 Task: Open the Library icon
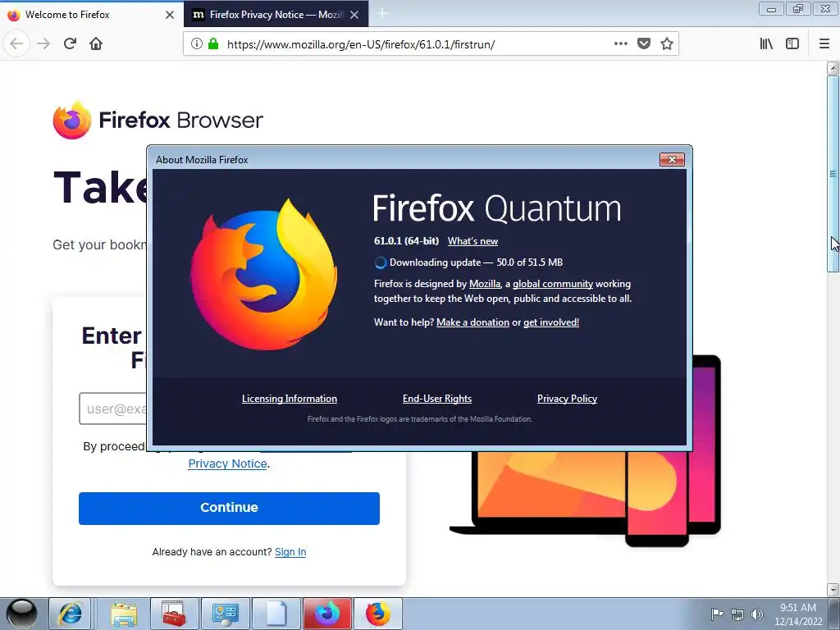coord(767,44)
